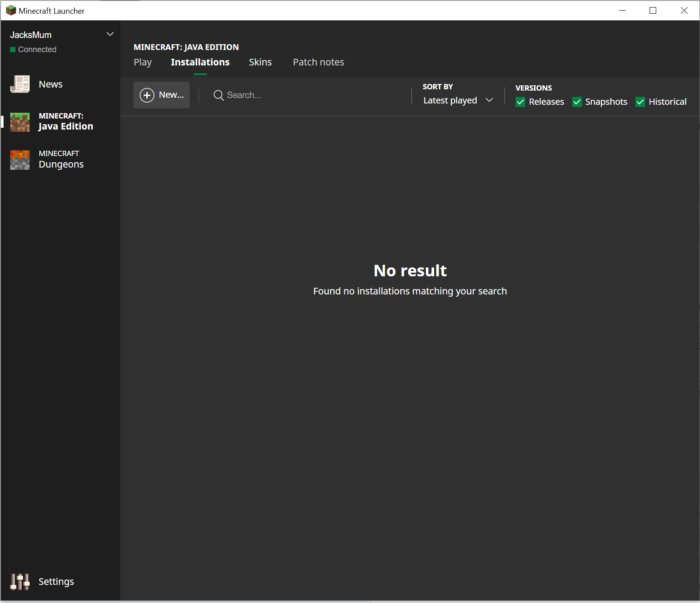The image size is (700, 603).
Task: Open the Minecraft Dungeons icon
Action: 20,160
